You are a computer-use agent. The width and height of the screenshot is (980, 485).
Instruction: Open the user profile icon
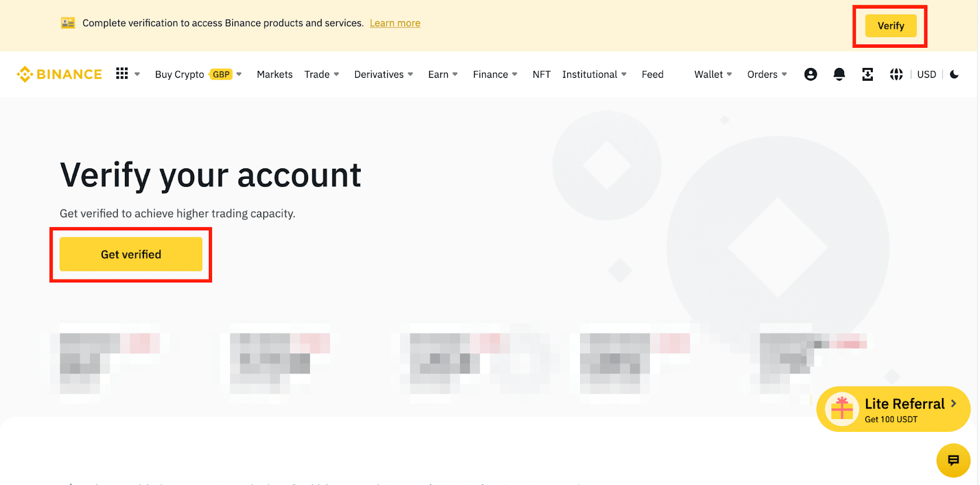[810, 74]
